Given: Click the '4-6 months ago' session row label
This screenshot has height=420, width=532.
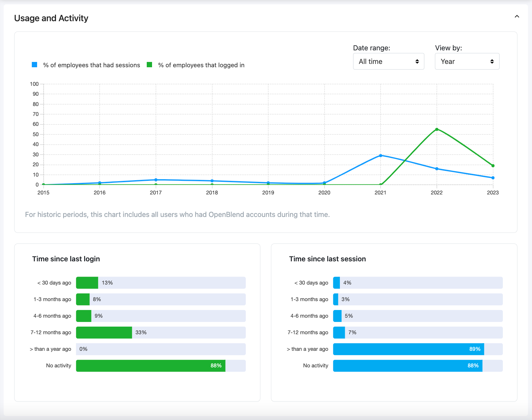Looking at the screenshot, I should pyautogui.click(x=309, y=316).
